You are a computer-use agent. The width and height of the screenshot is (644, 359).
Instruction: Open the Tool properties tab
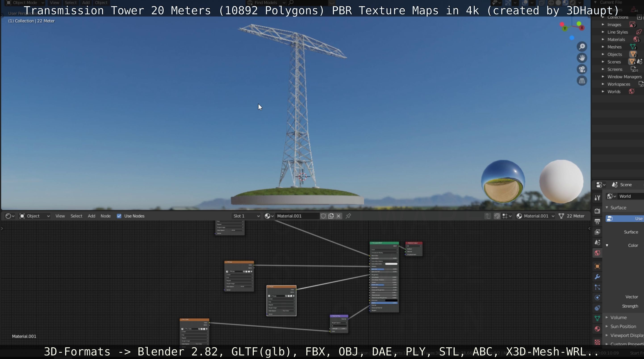pyautogui.click(x=597, y=198)
